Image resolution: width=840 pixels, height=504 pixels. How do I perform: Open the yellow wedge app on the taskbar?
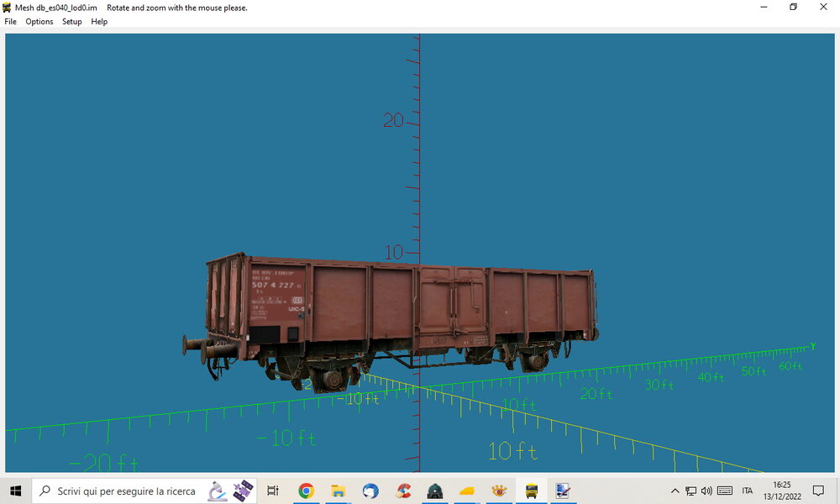467,491
